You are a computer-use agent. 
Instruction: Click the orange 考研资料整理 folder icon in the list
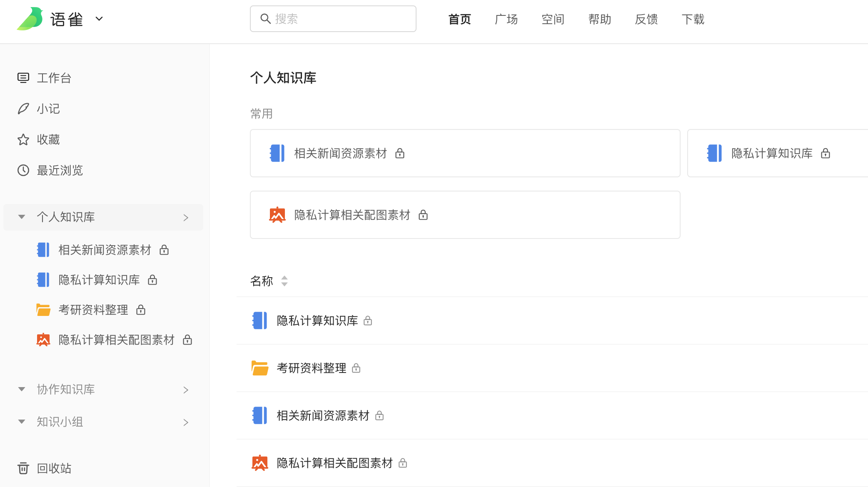coord(260,368)
